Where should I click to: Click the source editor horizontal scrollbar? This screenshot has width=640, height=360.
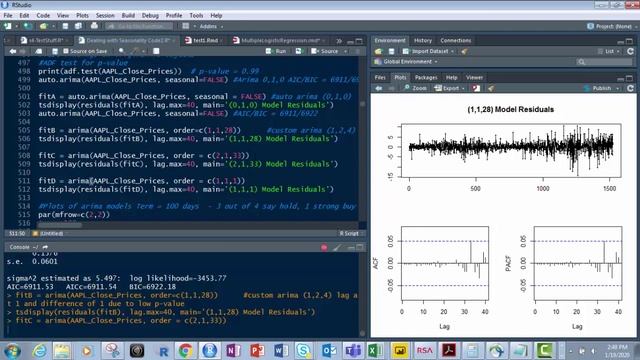(x=60, y=225)
